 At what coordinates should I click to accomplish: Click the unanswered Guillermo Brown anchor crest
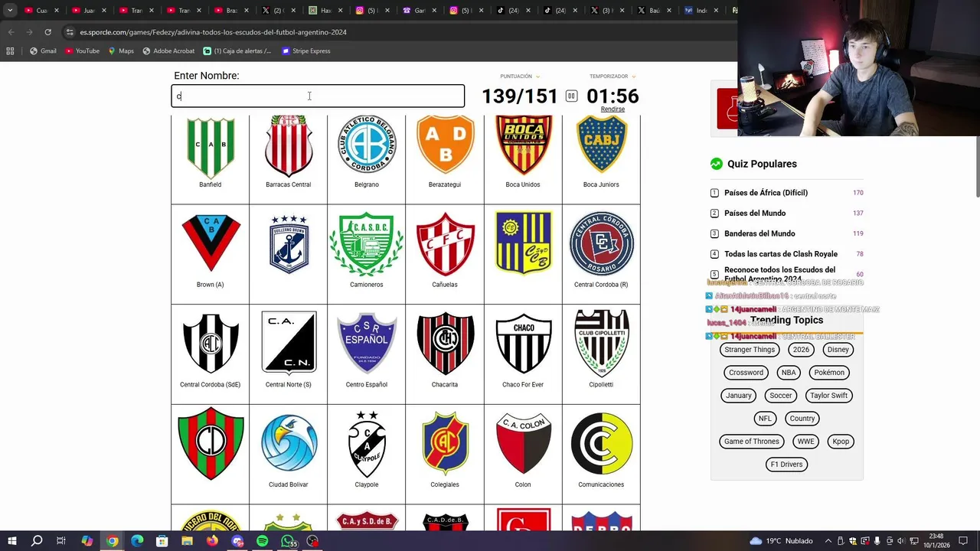(x=289, y=243)
